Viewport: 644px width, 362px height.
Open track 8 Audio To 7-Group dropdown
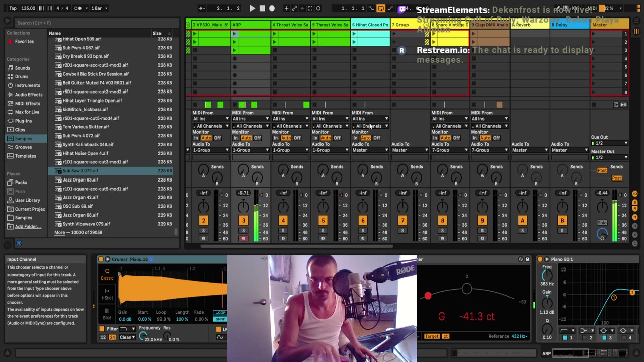pyautogui.click(x=450, y=150)
